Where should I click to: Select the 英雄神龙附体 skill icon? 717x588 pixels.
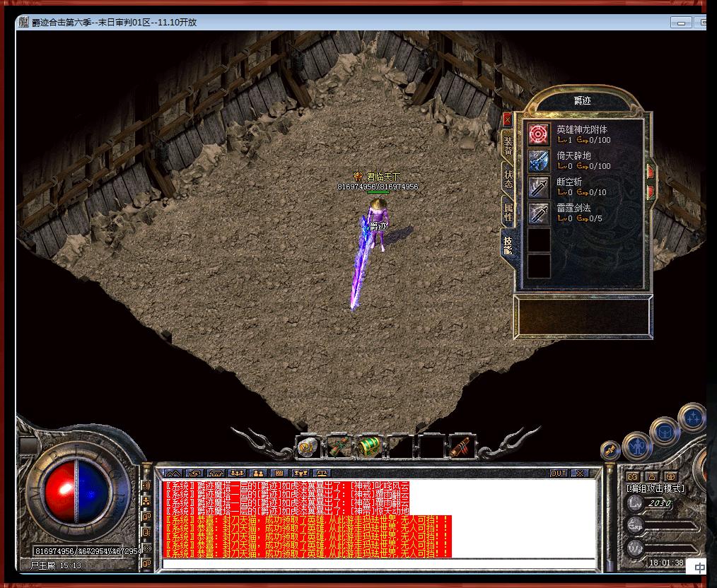pos(540,134)
